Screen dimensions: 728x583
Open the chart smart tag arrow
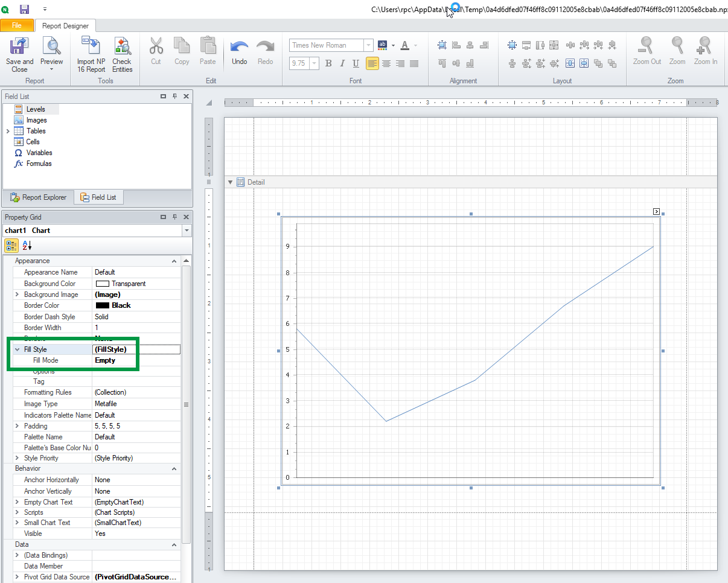pos(656,211)
